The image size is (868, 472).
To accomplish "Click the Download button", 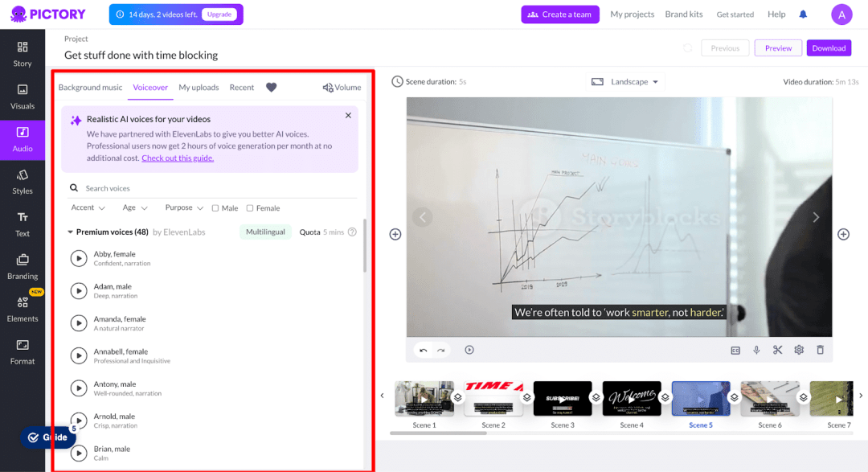I will (x=829, y=48).
